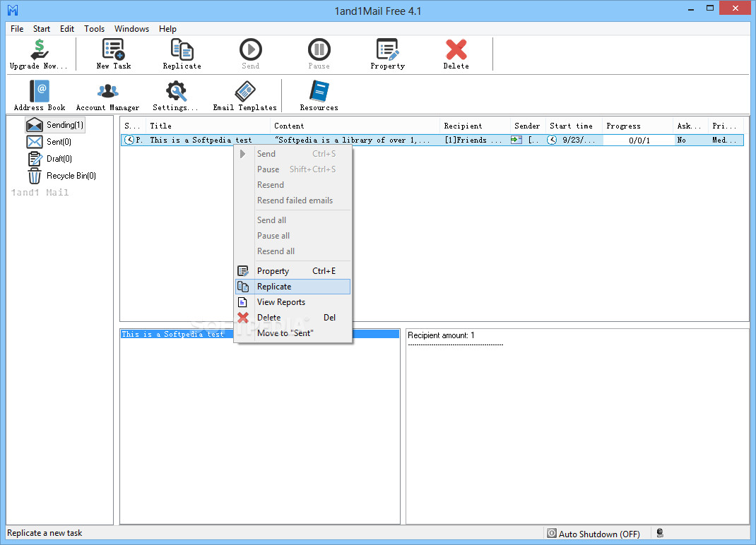Sort by the Sender column header

point(528,126)
